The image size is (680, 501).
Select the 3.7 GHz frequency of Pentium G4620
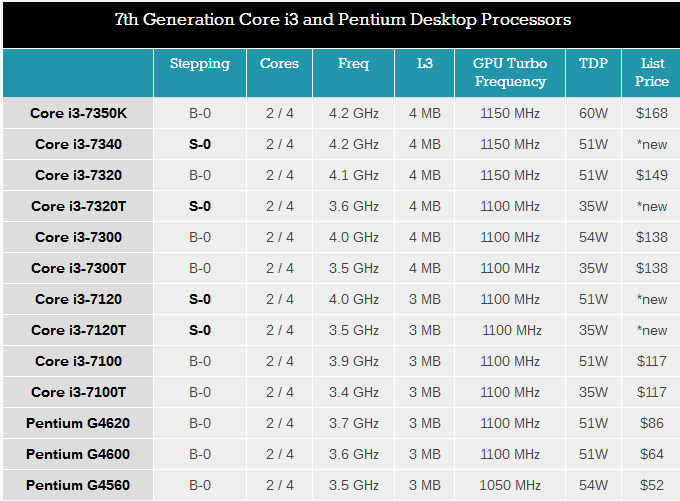[x=353, y=423]
